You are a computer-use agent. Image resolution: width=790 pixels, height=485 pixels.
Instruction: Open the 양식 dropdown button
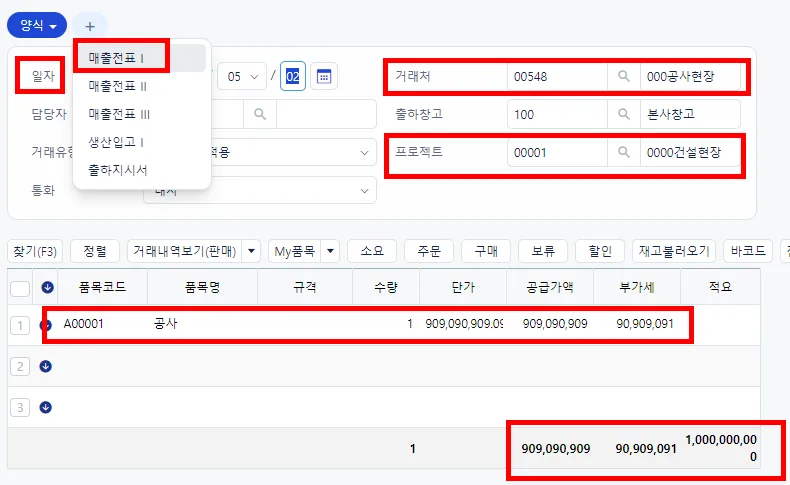coord(37,25)
